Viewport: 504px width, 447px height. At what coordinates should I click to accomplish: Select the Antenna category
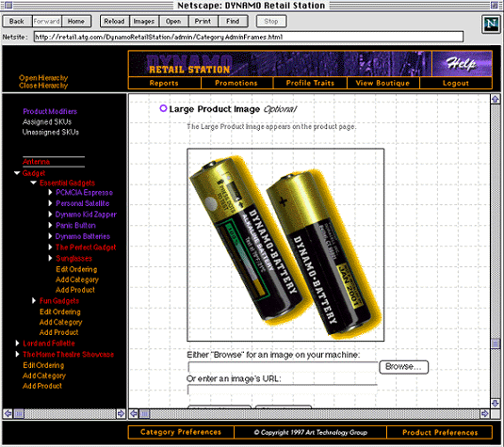tap(36, 162)
